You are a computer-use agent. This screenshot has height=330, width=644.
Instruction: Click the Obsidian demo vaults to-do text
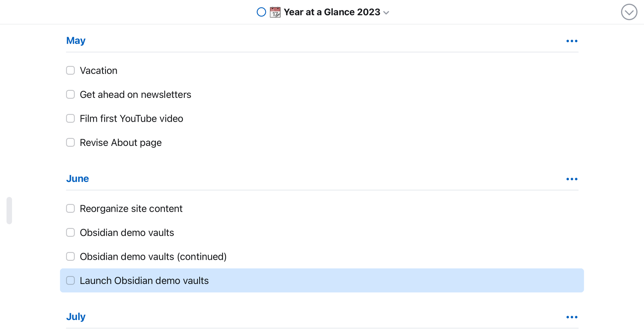(x=127, y=232)
